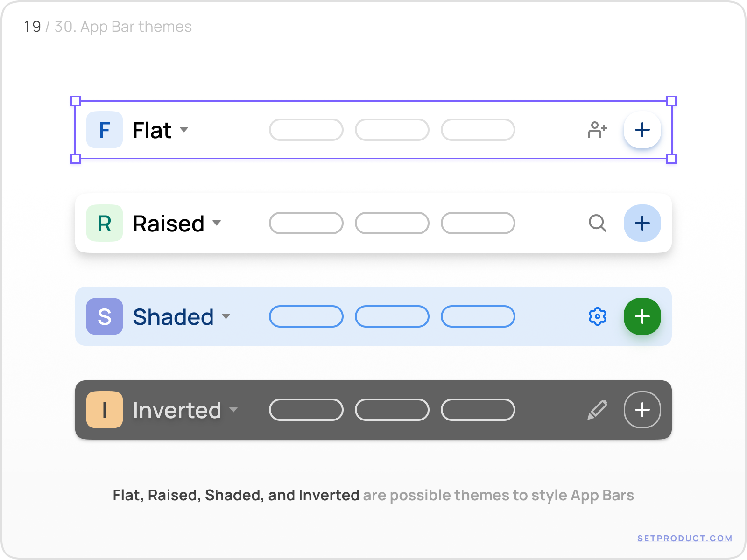Expand the Shaded dropdown chevron
Screen dimensions: 747x560
point(227,317)
